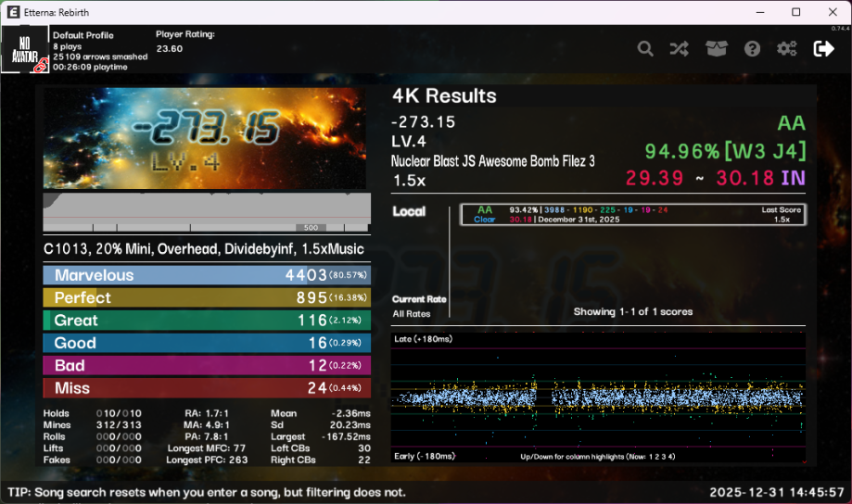Select the Local scores tab
The width and height of the screenshot is (852, 504).
coord(409,211)
